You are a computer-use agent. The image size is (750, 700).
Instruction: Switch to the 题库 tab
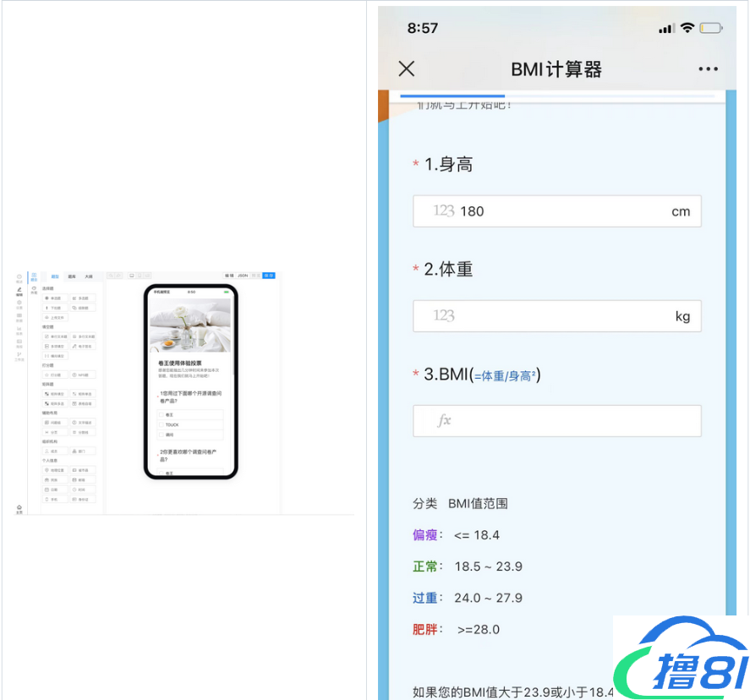[x=72, y=276]
